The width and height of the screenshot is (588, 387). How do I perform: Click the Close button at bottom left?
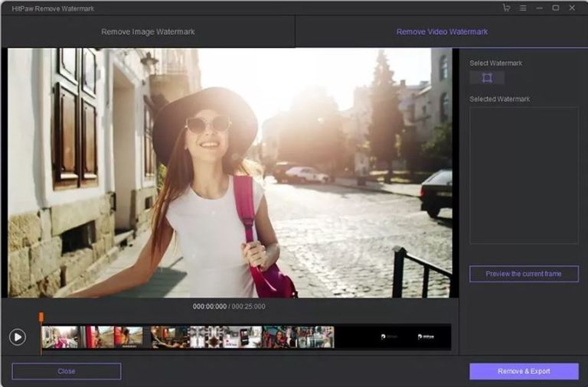[67, 371]
